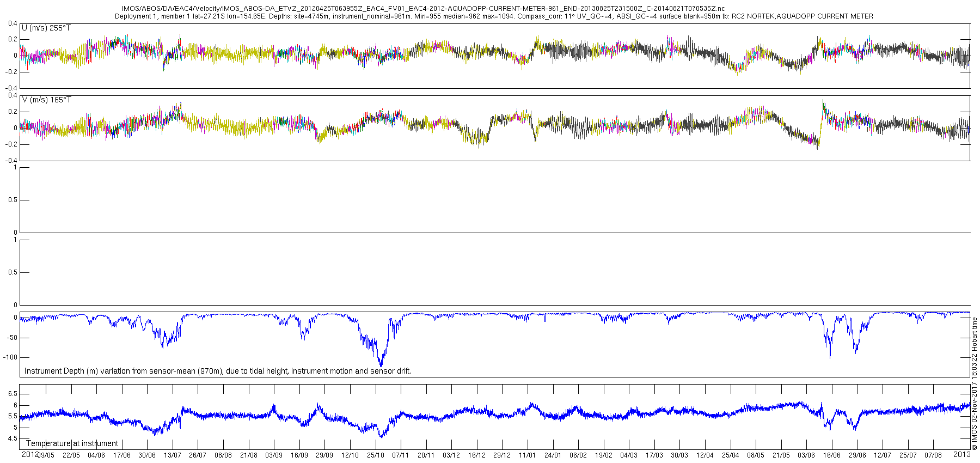Screen dimensions: 980x463
Task: Select the 25/07 date tick label
Action: click(908, 455)
